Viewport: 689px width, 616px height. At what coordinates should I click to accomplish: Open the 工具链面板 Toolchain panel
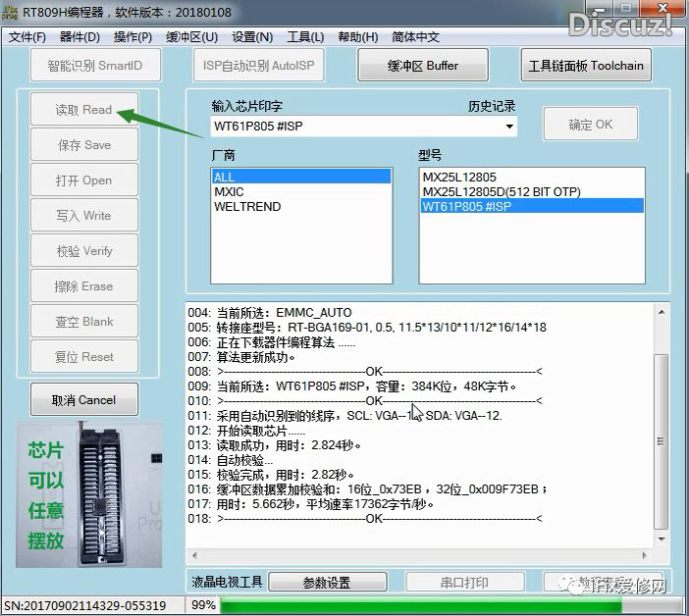coord(586,66)
